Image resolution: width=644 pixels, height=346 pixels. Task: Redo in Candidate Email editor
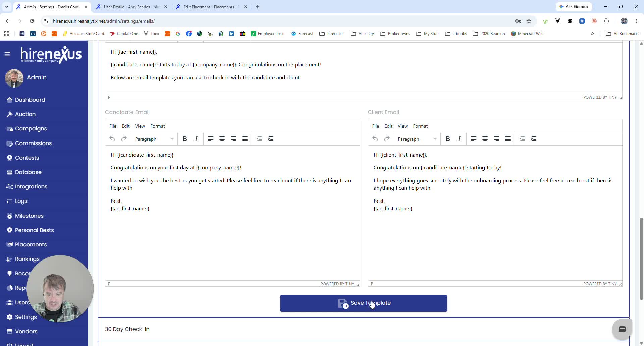pos(124,139)
